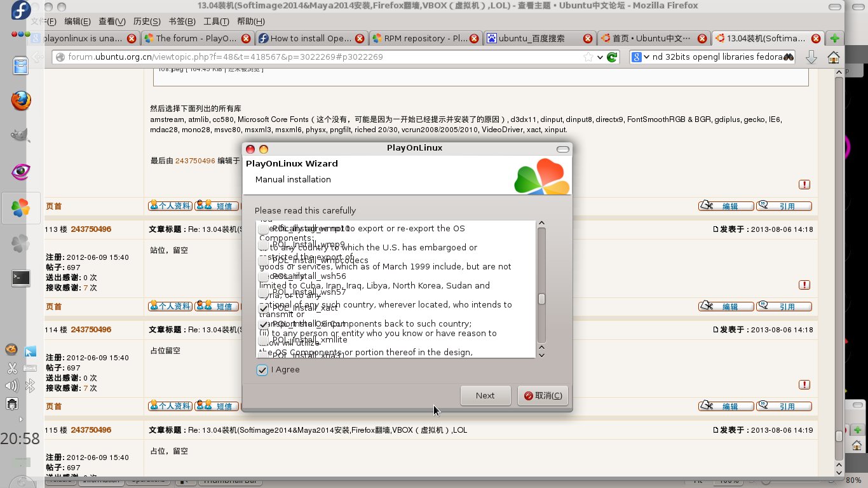Click the dialog license scrollbar thumb
The height and width of the screenshot is (488, 868).
coord(541,299)
